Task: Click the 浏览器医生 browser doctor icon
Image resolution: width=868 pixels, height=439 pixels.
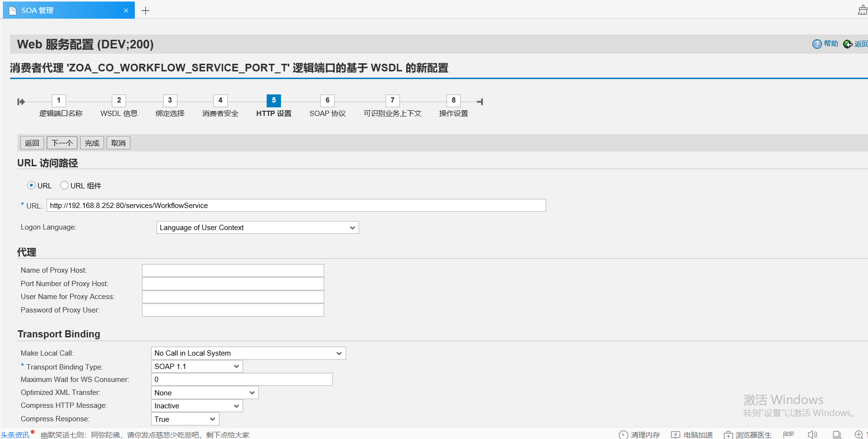Action: click(729, 434)
